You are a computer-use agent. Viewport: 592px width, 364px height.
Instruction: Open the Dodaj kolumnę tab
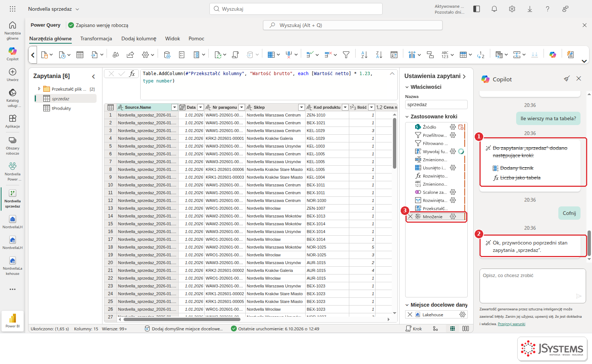139,38
